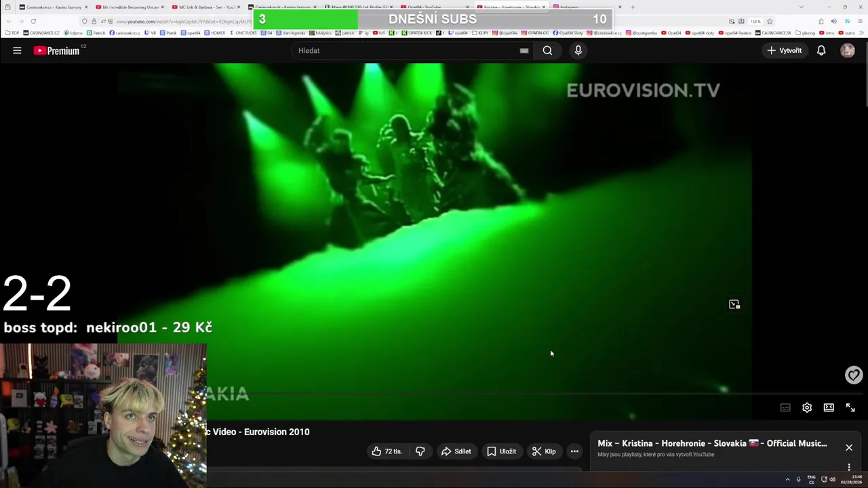868x488 pixels.
Task: Open the browser application menu
Action: (859, 21)
